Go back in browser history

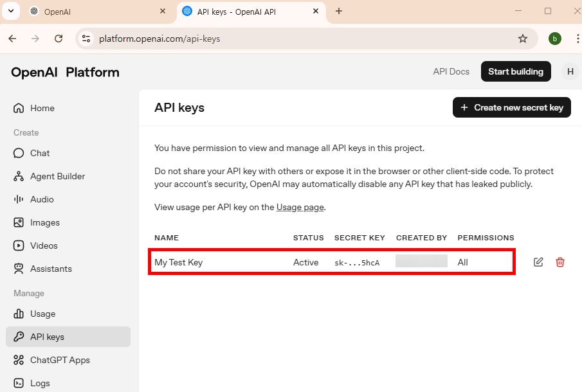coord(12,39)
